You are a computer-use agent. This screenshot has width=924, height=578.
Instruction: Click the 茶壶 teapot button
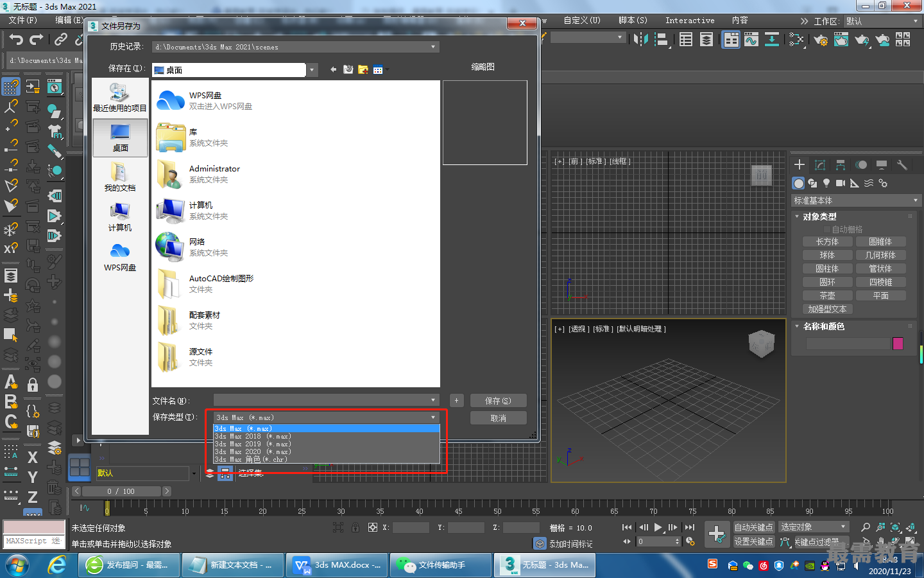(827, 295)
